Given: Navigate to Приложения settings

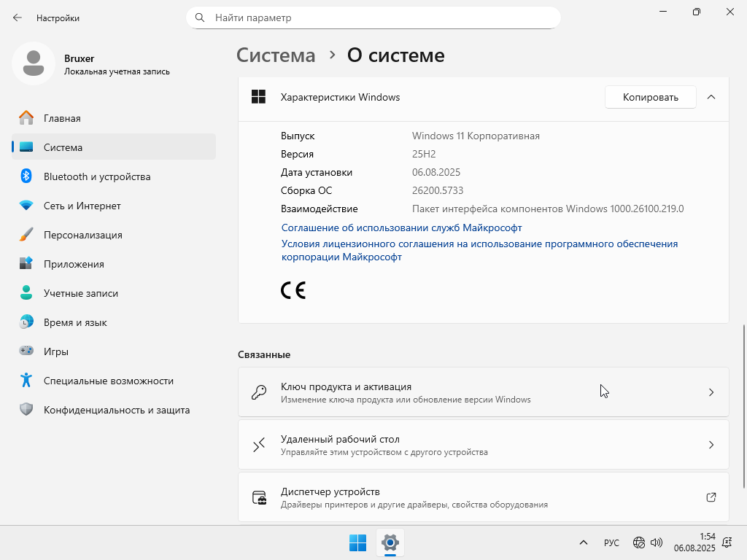Looking at the screenshot, I should (x=113, y=264).
